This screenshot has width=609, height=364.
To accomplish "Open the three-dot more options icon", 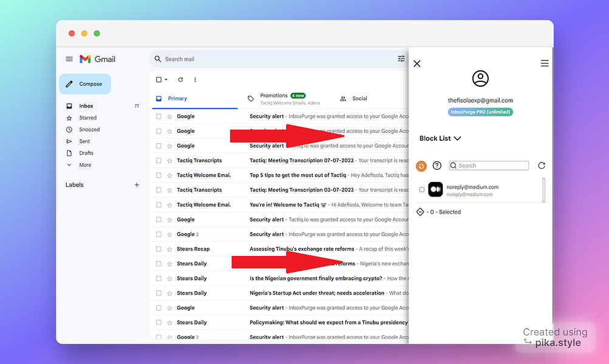I will [x=195, y=79].
